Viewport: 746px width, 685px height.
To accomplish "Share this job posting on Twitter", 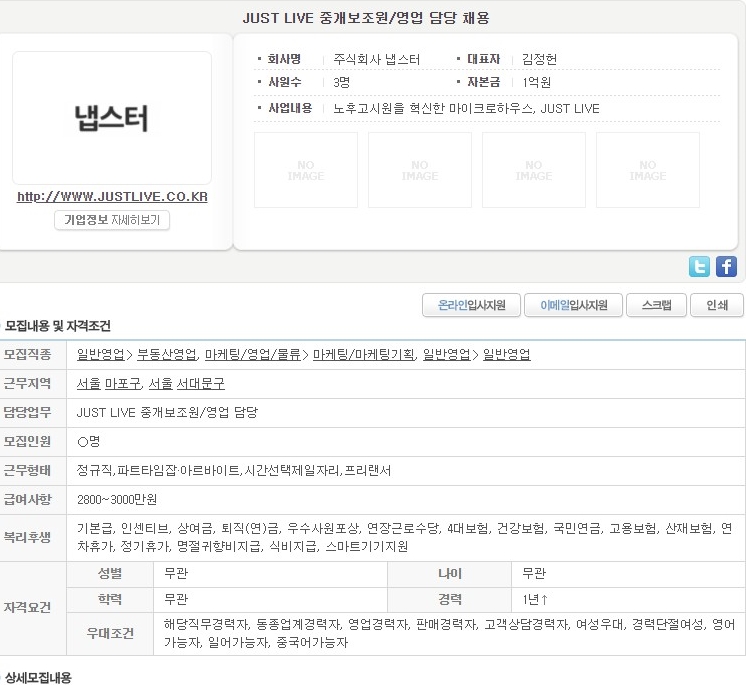I will (x=699, y=266).
